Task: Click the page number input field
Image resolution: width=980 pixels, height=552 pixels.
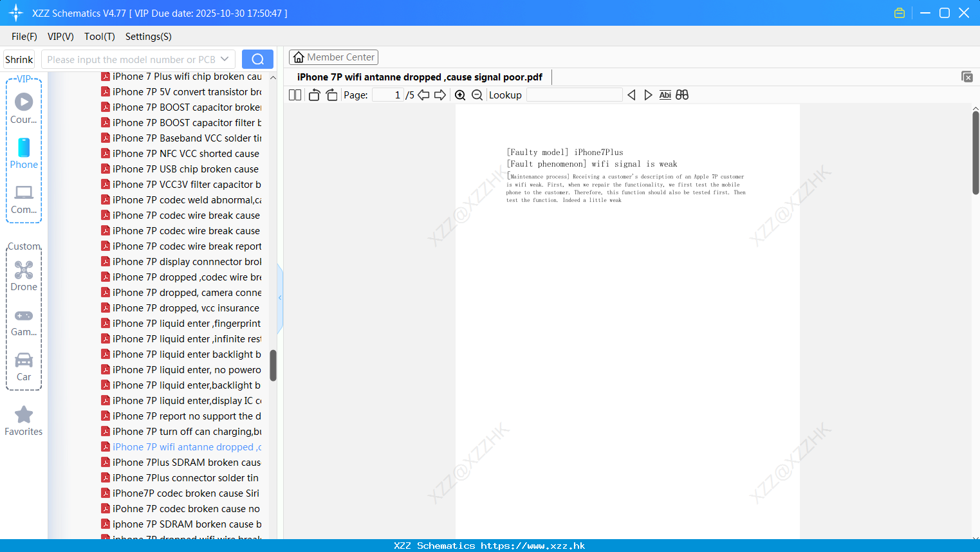Action: pyautogui.click(x=388, y=95)
